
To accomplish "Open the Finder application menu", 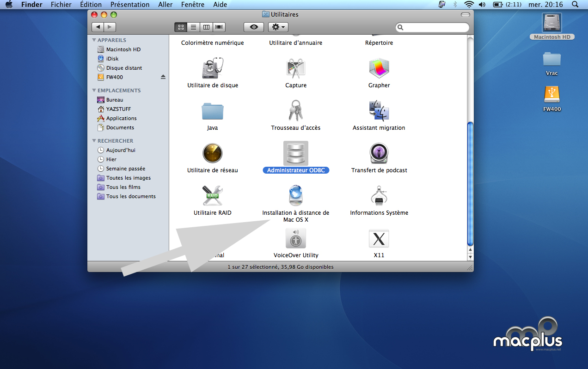I will pos(32,5).
